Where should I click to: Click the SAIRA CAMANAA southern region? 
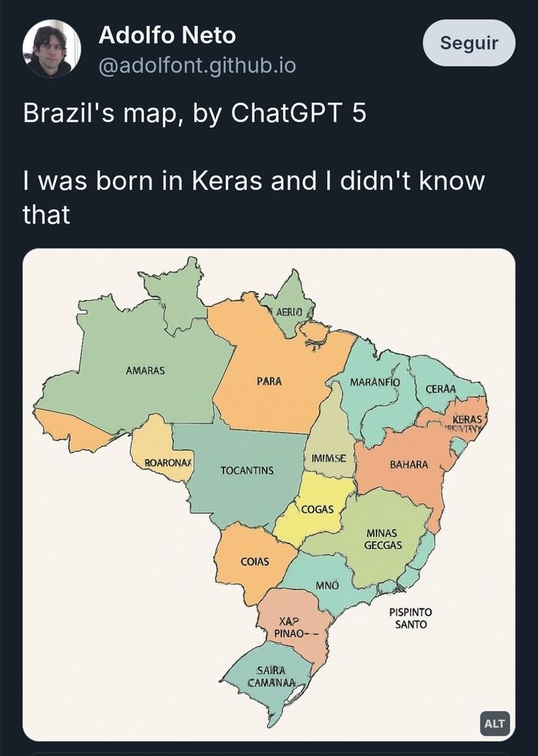(x=271, y=677)
